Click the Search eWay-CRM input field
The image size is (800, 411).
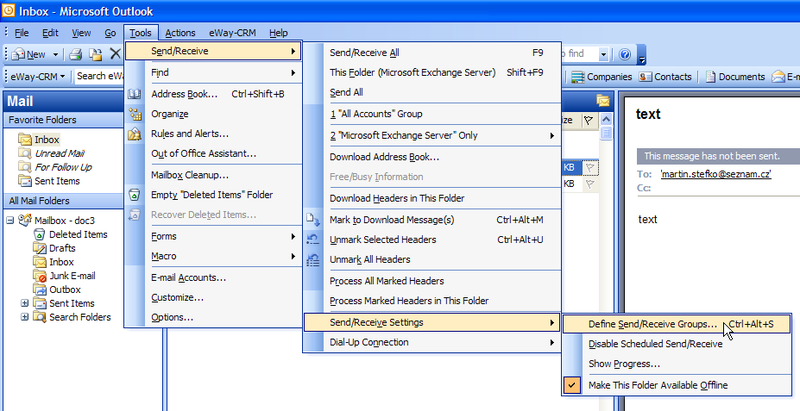click(x=100, y=76)
